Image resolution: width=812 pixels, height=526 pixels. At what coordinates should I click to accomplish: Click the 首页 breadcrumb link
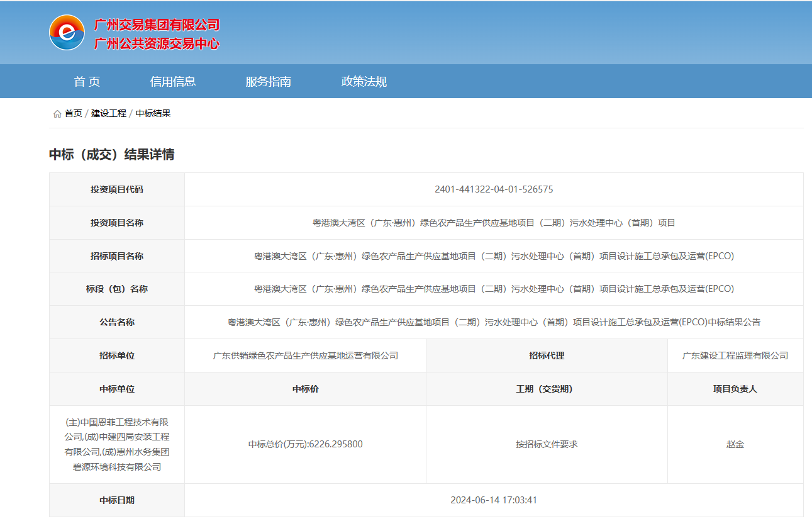pyautogui.click(x=74, y=114)
